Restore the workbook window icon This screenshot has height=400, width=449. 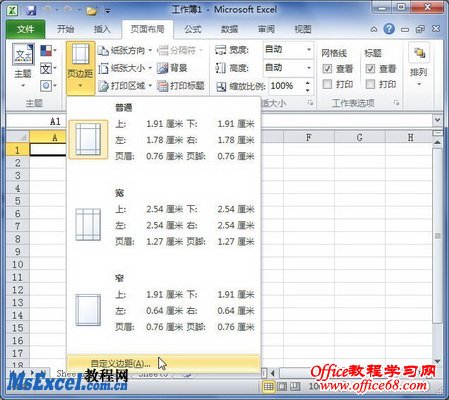click(x=420, y=29)
